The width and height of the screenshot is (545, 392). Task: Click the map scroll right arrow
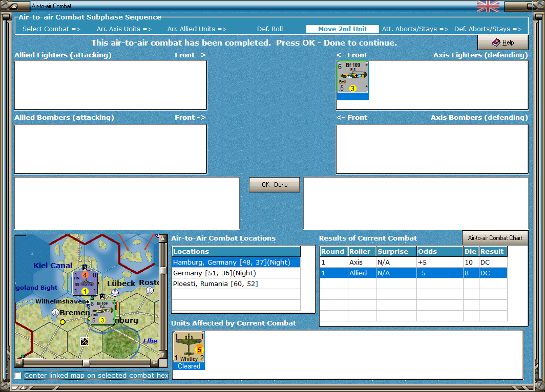[x=154, y=363]
